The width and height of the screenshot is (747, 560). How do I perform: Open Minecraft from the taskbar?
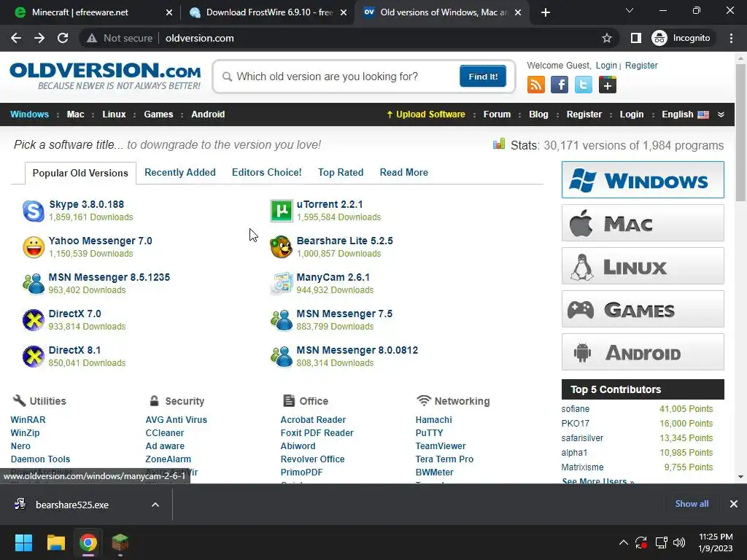120,542
